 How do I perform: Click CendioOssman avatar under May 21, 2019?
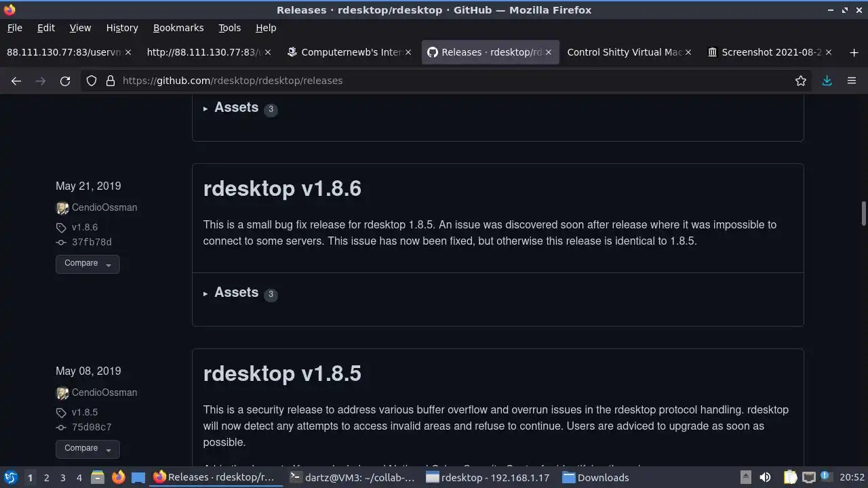62,208
